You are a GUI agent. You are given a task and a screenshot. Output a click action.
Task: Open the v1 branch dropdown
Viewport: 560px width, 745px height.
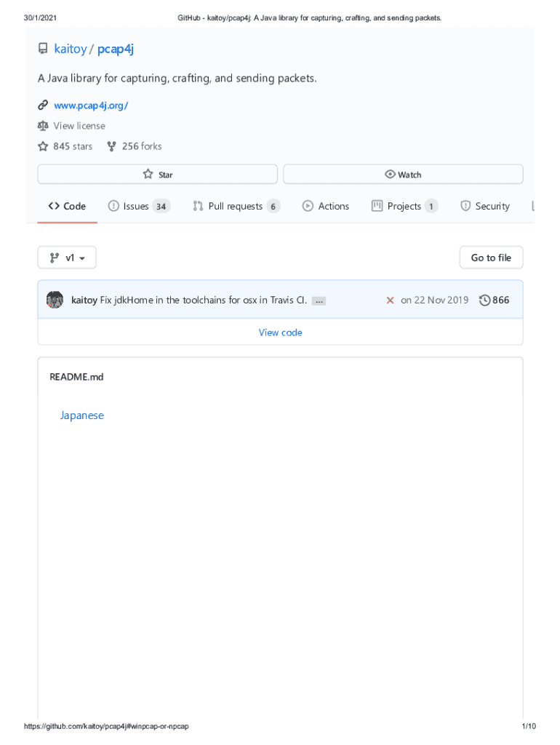point(67,258)
